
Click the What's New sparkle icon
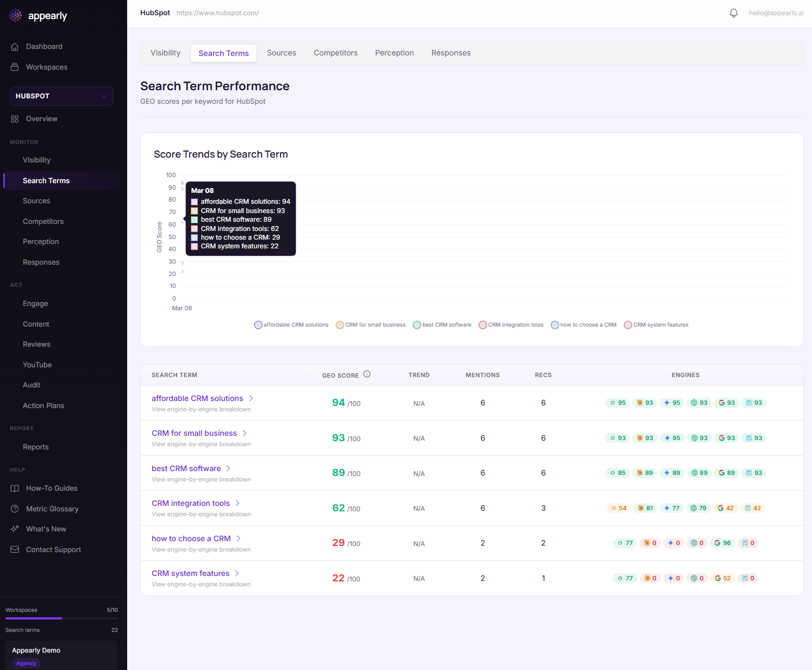15,529
